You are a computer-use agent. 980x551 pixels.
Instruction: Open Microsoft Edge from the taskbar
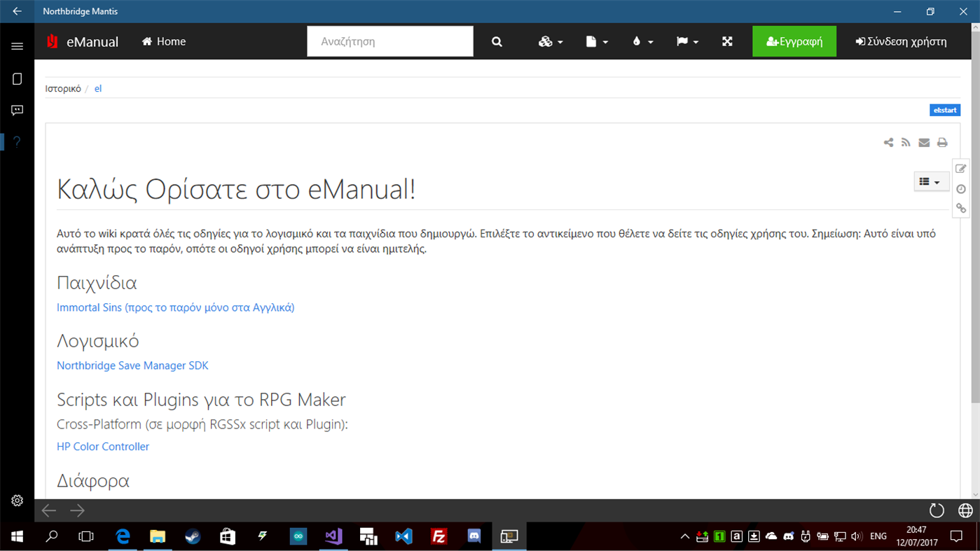coord(123,537)
